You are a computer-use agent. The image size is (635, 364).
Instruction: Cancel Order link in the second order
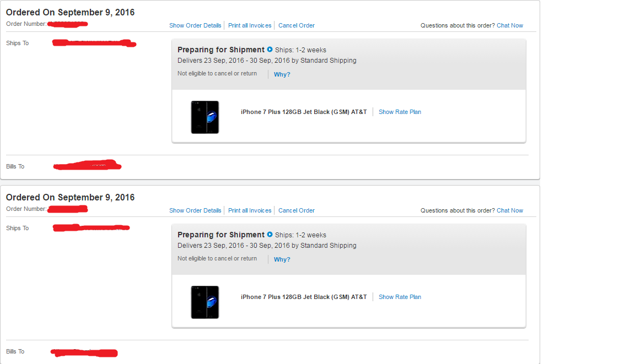click(297, 210)
